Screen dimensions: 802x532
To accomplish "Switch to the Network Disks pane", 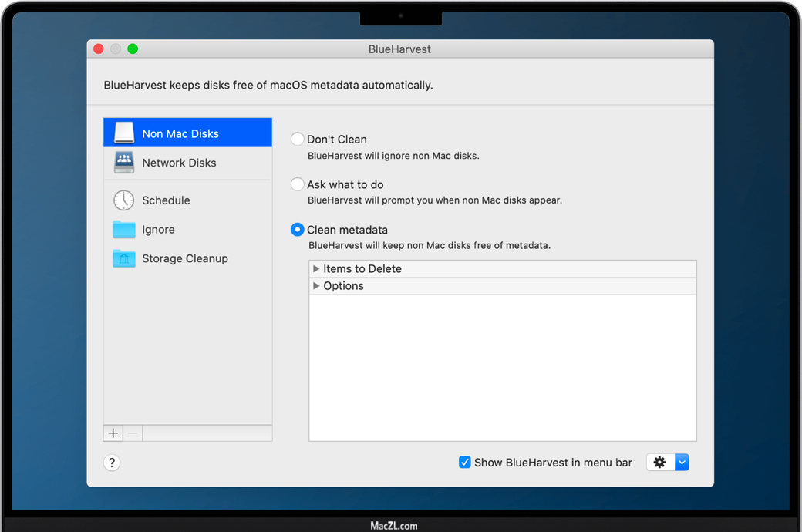I will pyautogui.click(x=179, y=163).
